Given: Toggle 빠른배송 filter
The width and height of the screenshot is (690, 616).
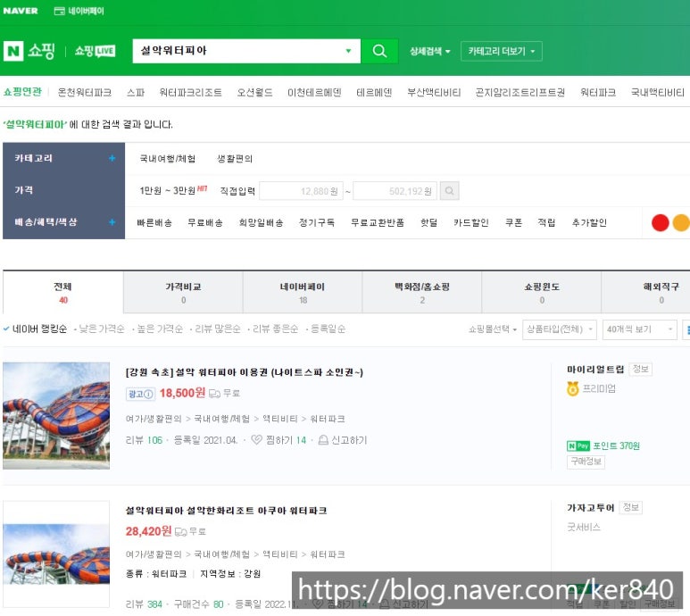Looking at the screenshot, I should point(154,222).
